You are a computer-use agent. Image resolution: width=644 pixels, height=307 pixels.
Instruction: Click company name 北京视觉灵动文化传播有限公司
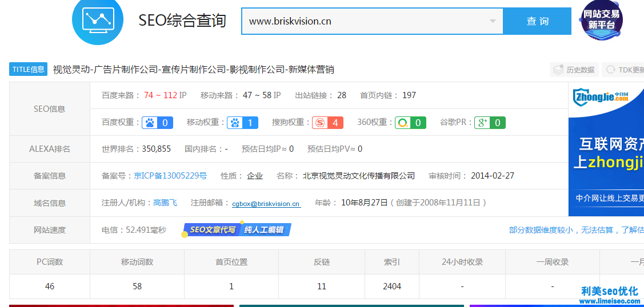click(358, 176)
